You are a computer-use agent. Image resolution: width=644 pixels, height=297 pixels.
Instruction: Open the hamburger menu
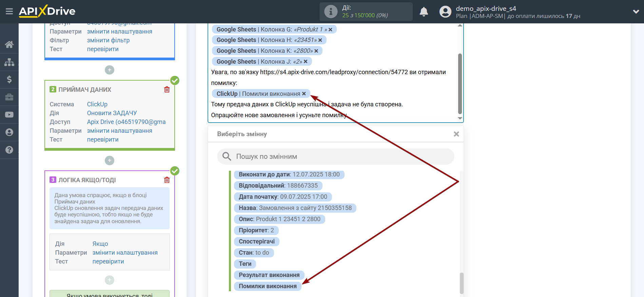pyautogui.click(x=9, y=12)
